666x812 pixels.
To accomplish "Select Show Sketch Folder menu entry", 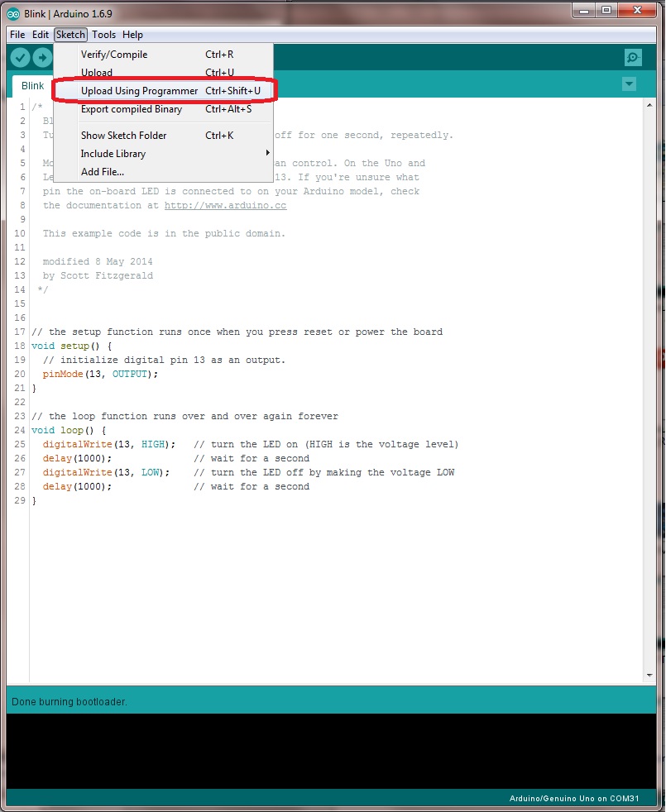I will point(163,135).
